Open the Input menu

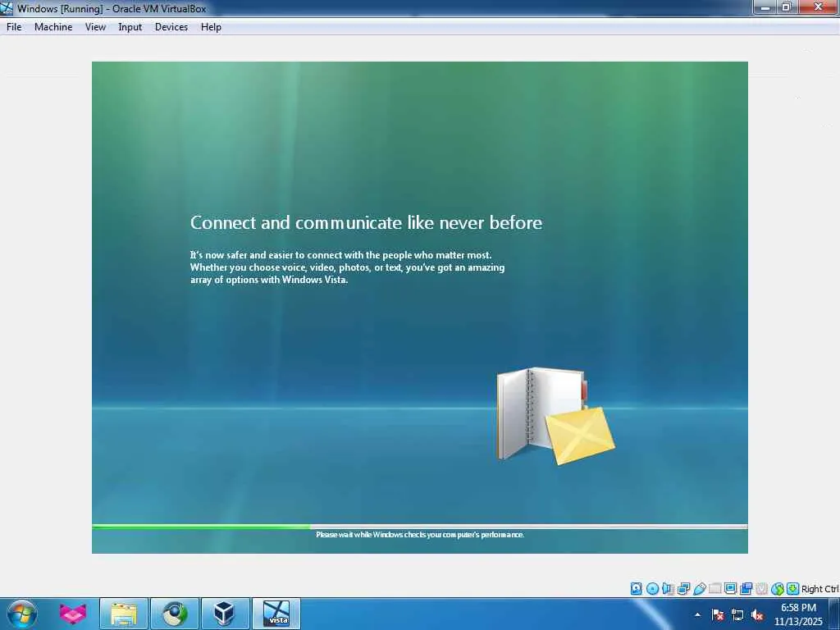130,27
